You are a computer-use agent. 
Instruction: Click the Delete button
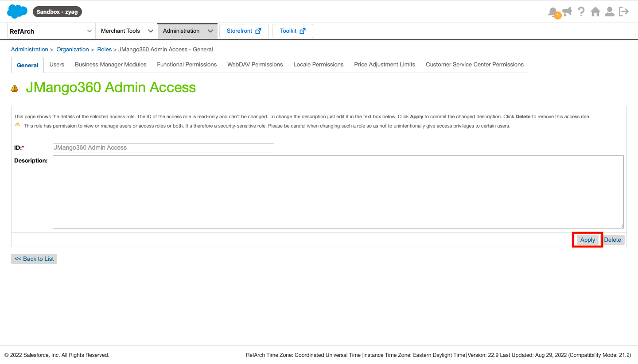(x=612, y=240)
